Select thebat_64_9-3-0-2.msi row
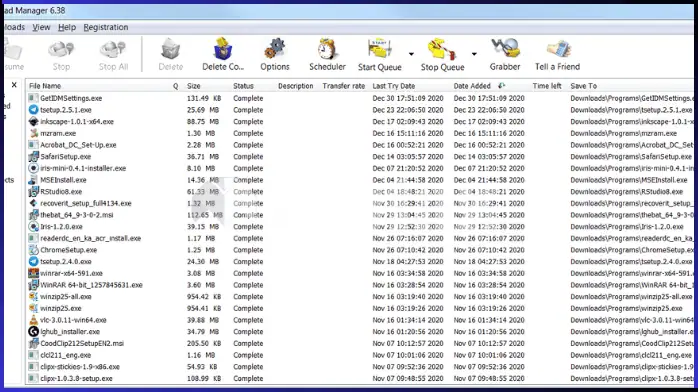The image size is (698, 392). point(360,215)
